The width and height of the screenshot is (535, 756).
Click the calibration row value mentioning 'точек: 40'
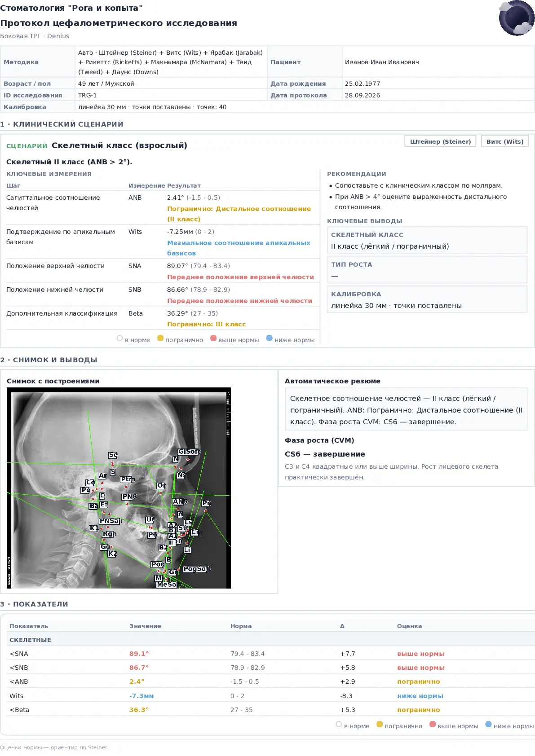tap(152, 107)
